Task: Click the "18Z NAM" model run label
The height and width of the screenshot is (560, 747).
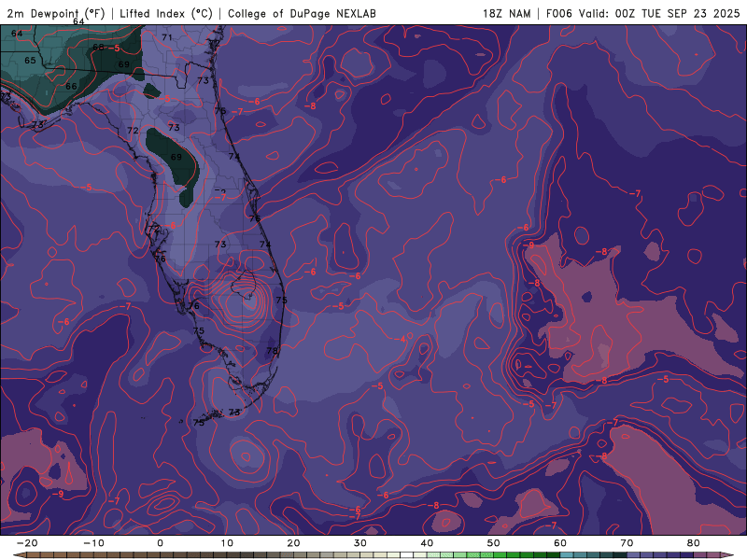Action: coord(506,13)
